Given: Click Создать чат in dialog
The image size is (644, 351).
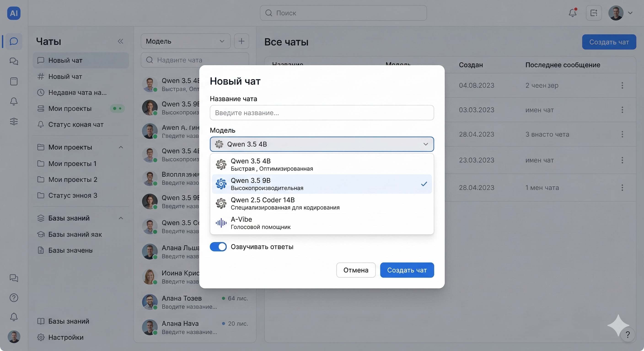Looking at the screenshot, I should (407, 270).
